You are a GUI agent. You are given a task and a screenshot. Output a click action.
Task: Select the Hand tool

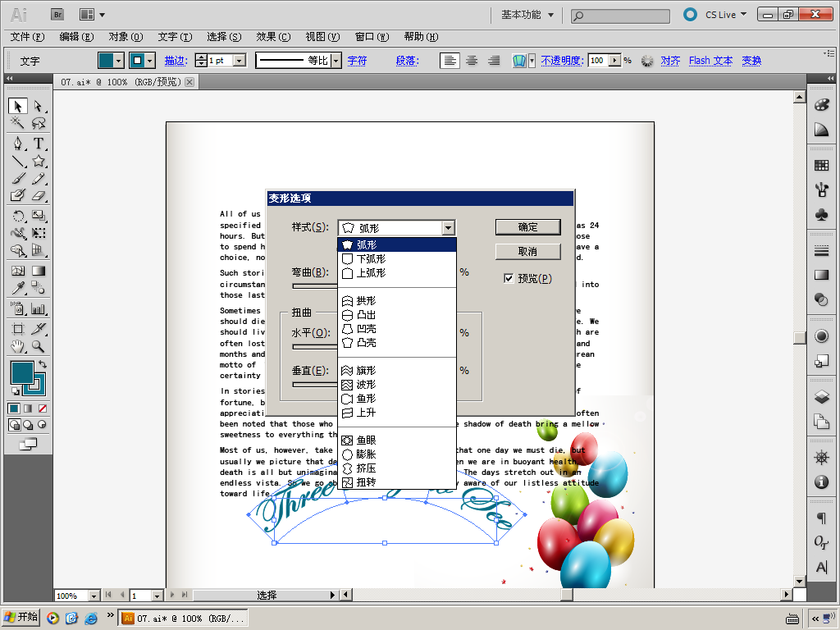click(x=18, y=346)
